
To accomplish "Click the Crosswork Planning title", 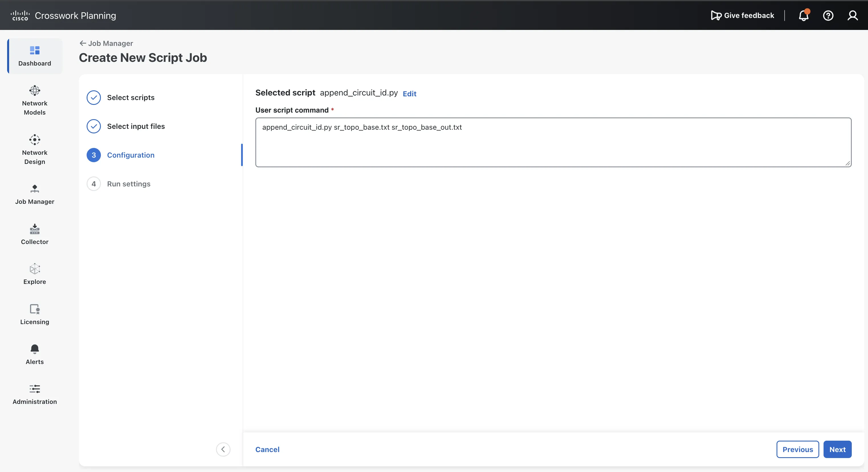I will [x=76, y=15].
